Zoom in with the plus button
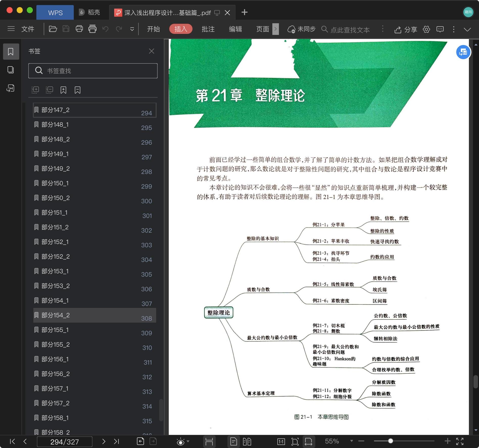This screenshot has width=479, height=448. coord(447,441)
